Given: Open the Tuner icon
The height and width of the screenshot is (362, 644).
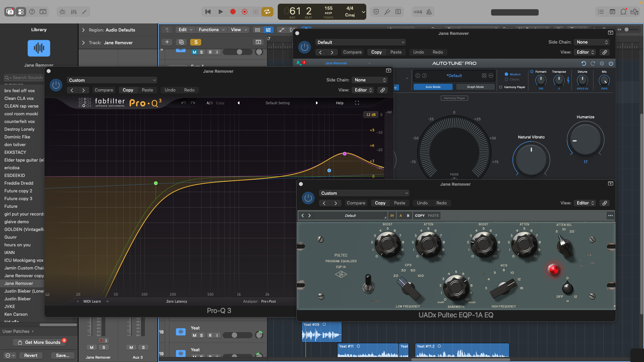Looking at the screenshot, I should pos(387,12).
